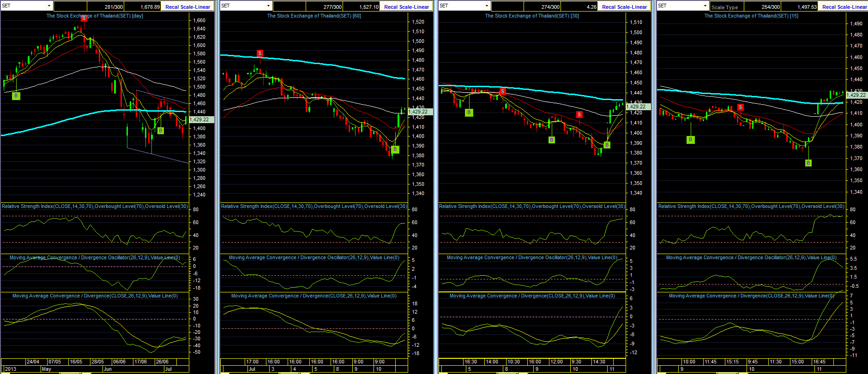Select the lowest buy marker on the 15-minute chart

pyautogui.click(x=808, y=163)
